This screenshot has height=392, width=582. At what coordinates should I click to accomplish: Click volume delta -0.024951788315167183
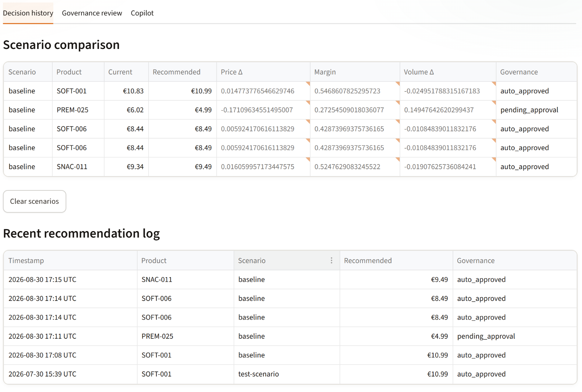point(448,91)
